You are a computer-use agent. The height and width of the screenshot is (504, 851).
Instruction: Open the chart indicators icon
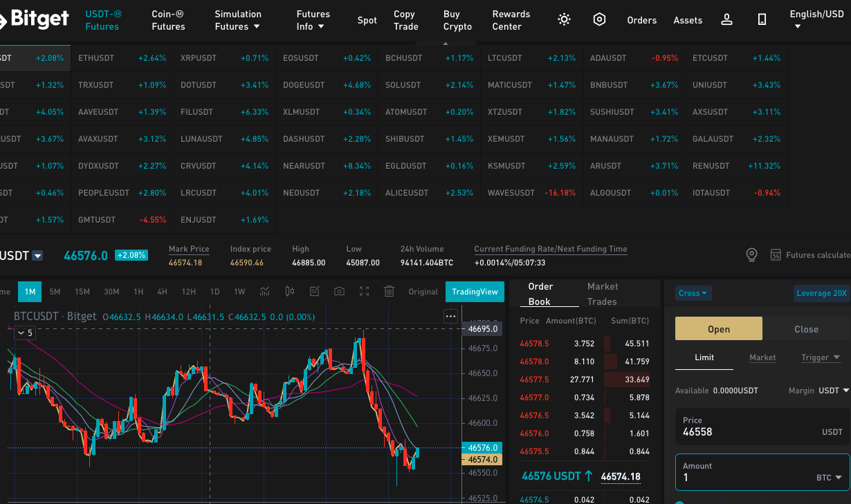pyautogui.click(x=264, y=292)
